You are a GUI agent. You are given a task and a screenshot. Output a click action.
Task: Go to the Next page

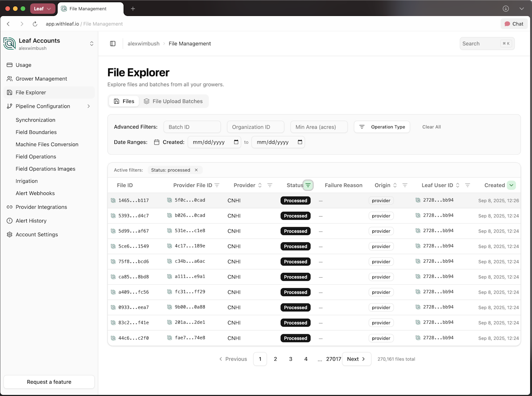[x=356, y=359]
